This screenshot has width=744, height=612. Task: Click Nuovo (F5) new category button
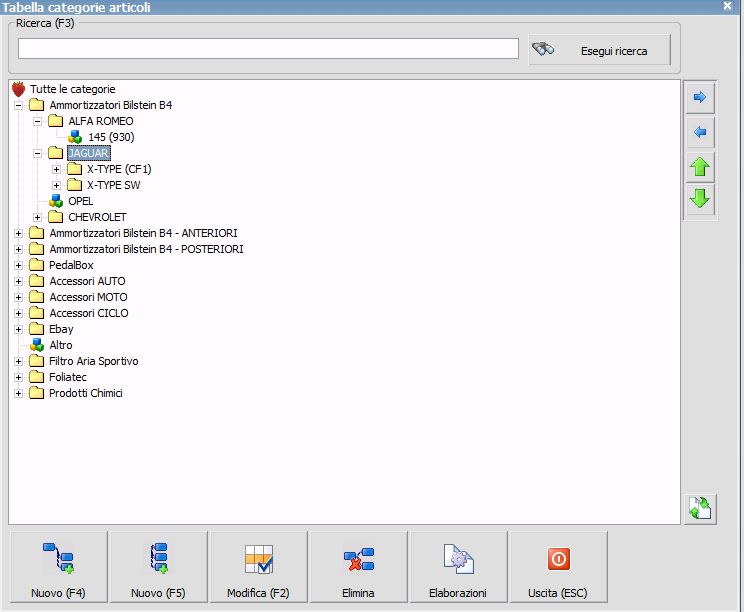tap(158, 567)
